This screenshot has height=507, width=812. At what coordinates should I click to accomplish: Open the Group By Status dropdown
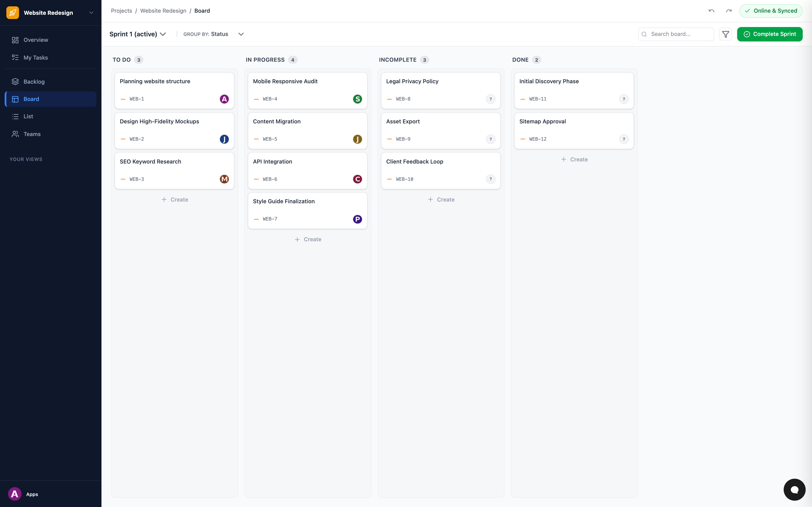[241, 34]
